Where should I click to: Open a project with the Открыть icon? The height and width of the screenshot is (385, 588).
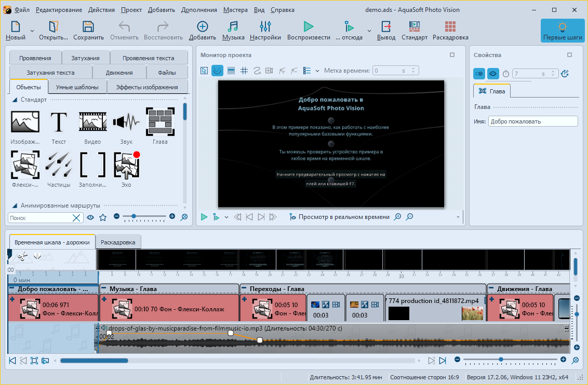point(54,30)
